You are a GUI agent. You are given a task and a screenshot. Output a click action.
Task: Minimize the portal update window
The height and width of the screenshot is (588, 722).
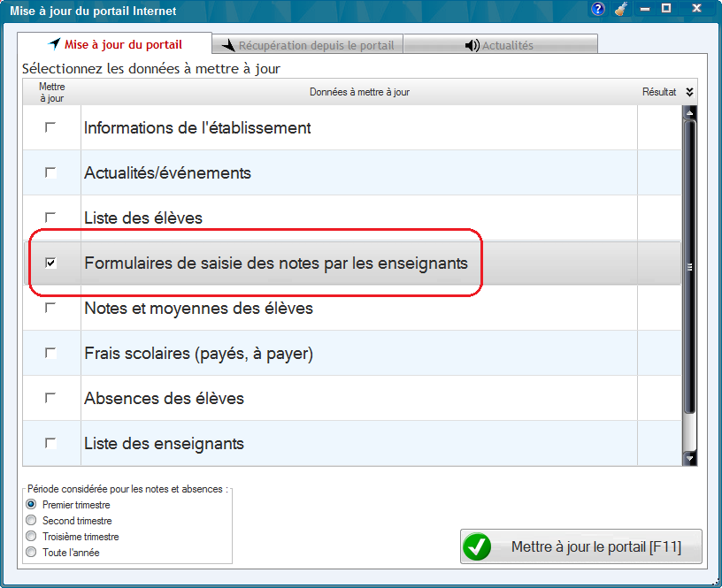[x=645, y=9]
